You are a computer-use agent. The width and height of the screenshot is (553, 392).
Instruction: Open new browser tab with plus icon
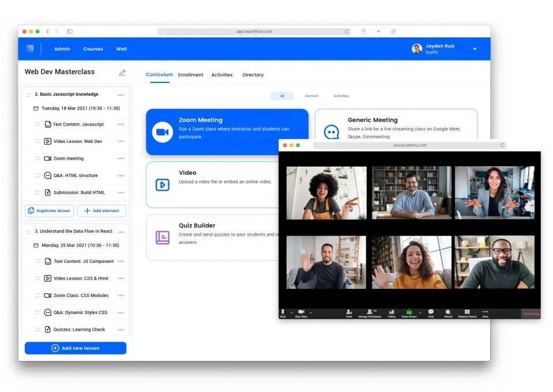point(378,31)
